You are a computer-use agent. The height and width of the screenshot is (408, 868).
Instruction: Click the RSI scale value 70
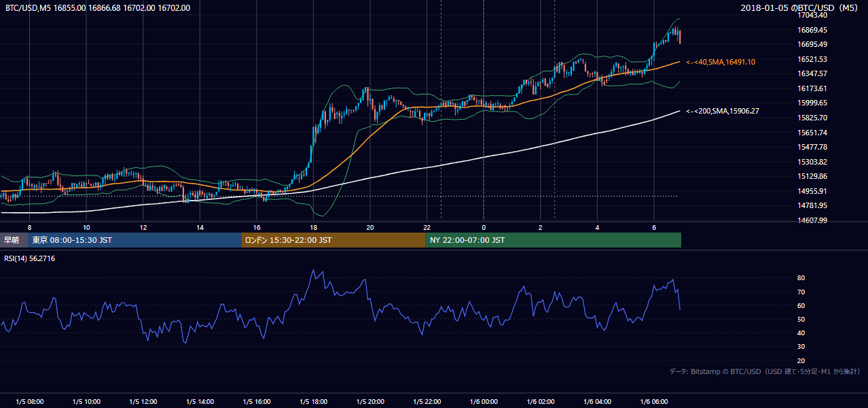tap(801, 292)
